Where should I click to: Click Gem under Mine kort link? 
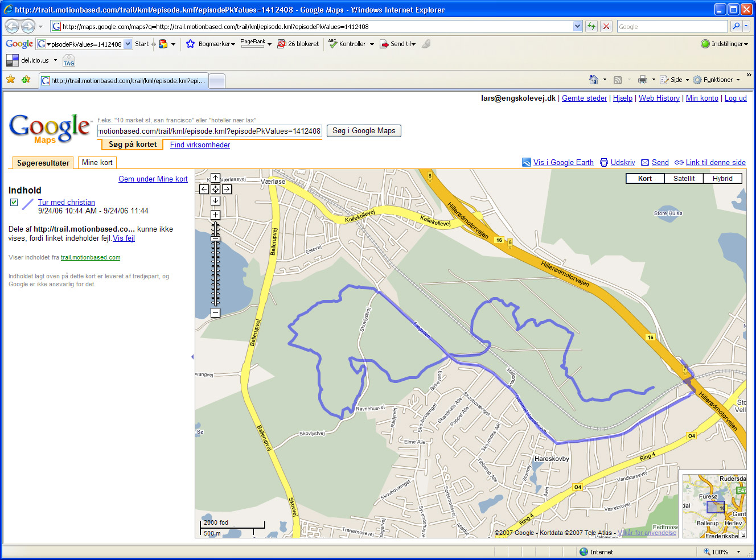coord(153,179)
